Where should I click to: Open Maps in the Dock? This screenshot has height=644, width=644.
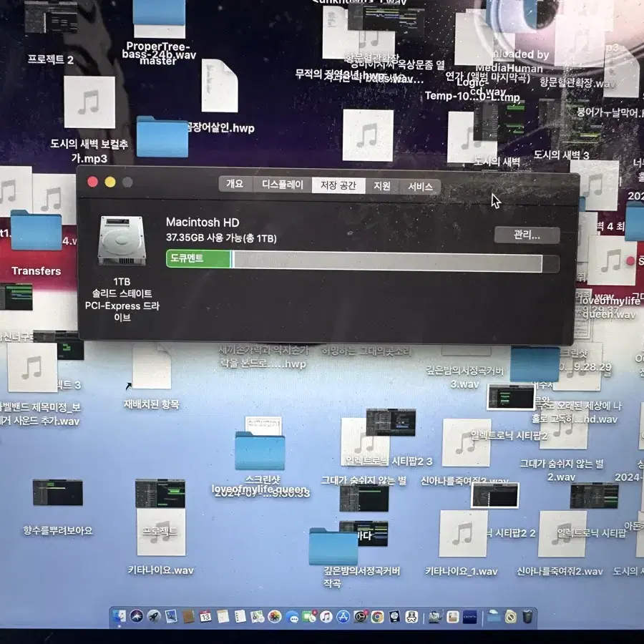pos(257,617)
